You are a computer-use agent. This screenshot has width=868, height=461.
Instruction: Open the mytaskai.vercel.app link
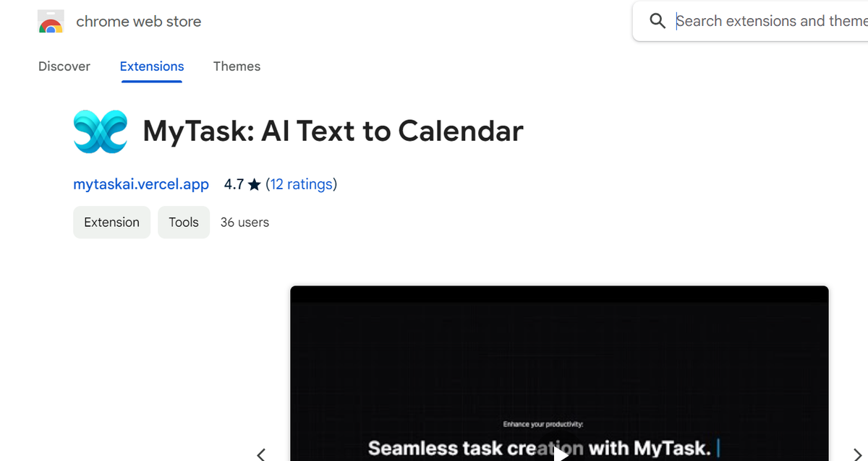click(x=140, y=184)
